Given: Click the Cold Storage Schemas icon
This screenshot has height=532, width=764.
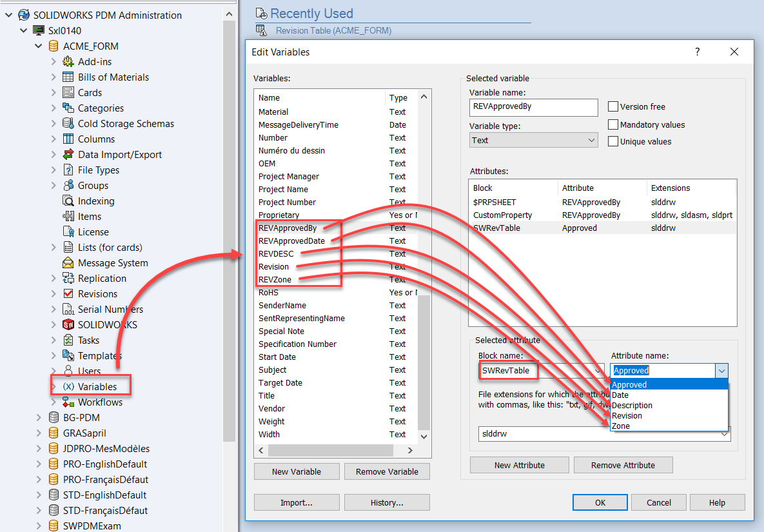Looking at the screenshot, I should (x=68, y=124).
